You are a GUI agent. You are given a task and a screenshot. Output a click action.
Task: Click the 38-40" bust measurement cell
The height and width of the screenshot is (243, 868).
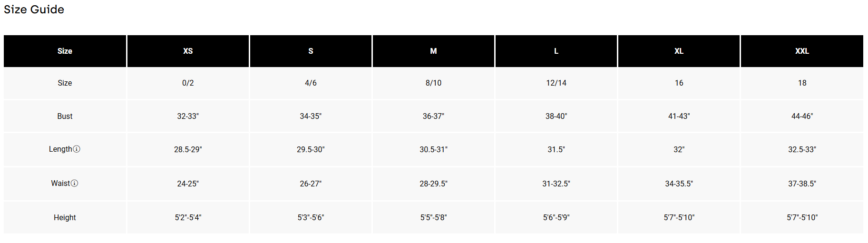pos(556,116)
